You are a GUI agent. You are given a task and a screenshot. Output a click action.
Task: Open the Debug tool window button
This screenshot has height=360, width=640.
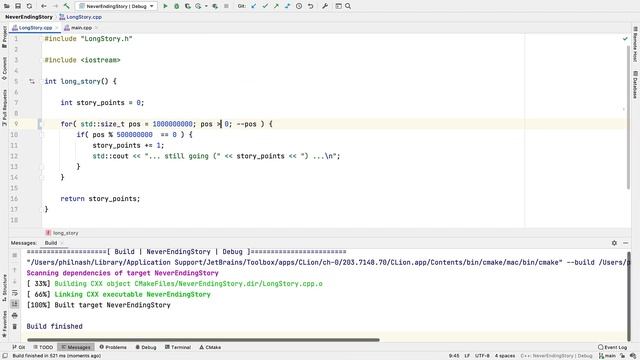[x=146, y=347]
